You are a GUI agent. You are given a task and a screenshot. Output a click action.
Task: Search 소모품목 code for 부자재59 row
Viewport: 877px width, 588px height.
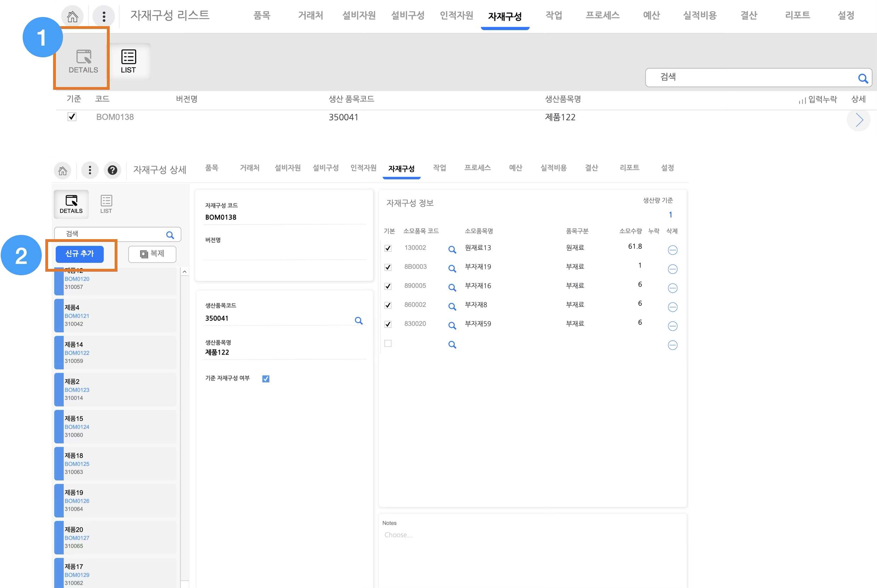(452, 325)
